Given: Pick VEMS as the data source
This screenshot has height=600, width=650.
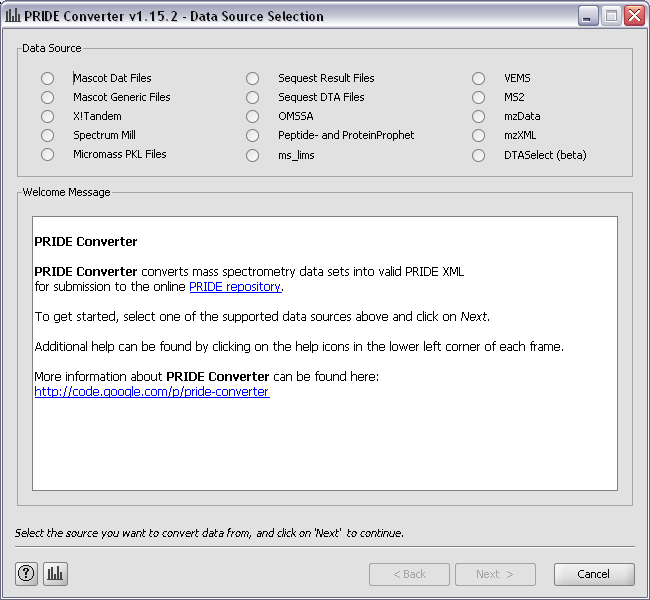Looking at the screenshot, I should (479, 78).
